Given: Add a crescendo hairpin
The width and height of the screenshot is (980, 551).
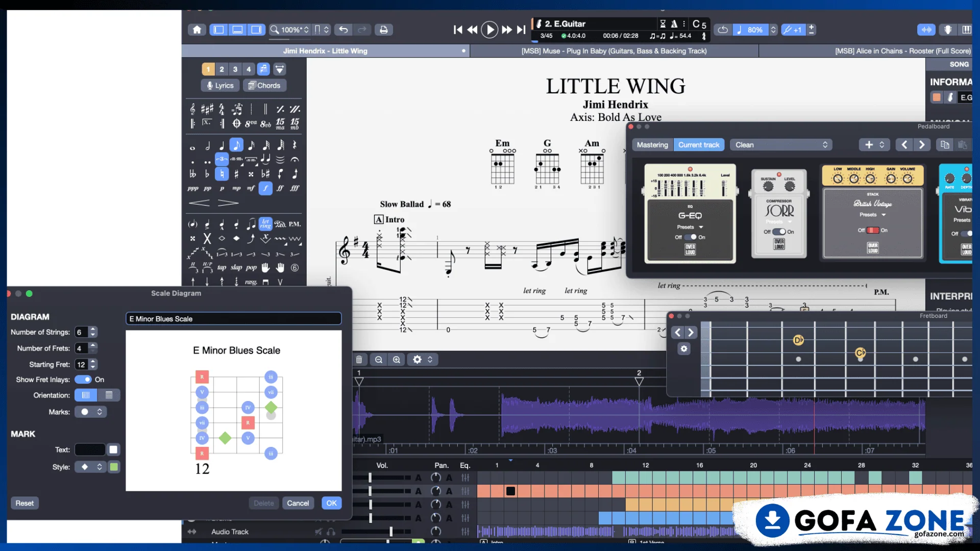Looking at the screenshot, I should (199, 203).
